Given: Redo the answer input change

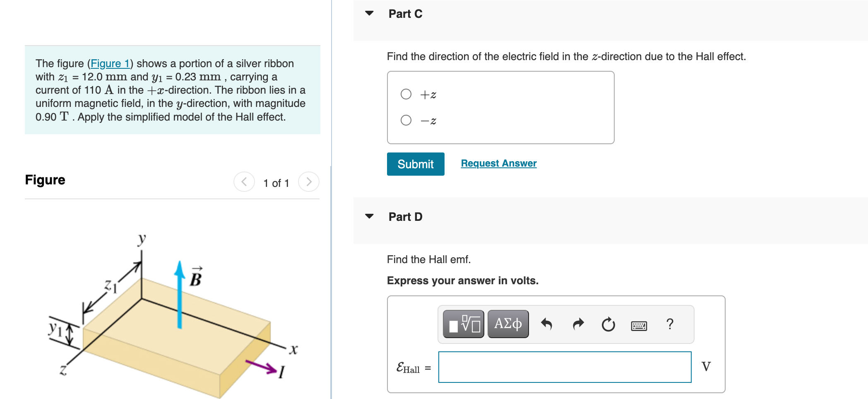Looking at the screenshot, I should pos(578,324).
